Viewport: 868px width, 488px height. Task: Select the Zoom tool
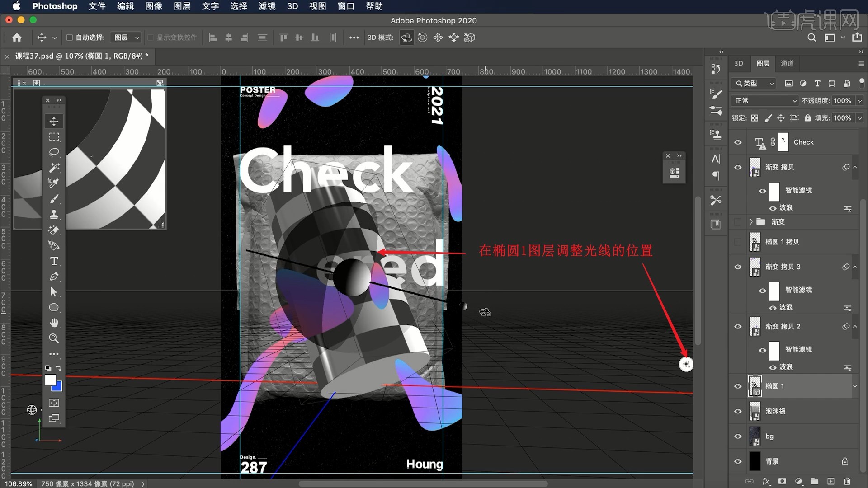(x=54, y=338)
